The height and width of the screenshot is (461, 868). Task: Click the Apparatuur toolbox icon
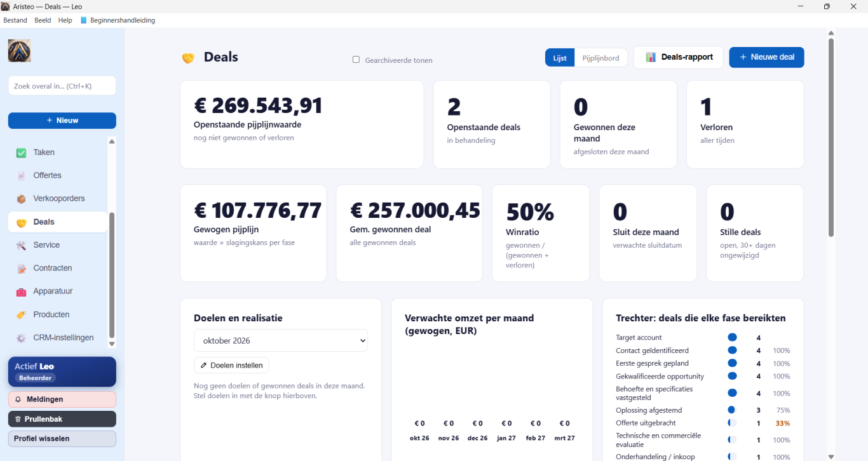21,291
